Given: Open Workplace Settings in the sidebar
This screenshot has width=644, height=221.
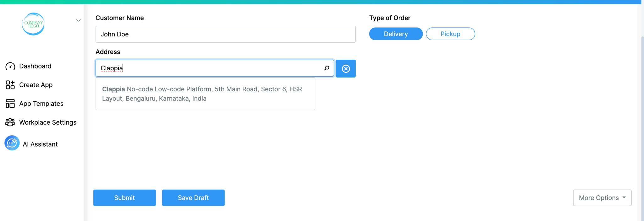Looking at the screenshot, I should click(48, 122).
